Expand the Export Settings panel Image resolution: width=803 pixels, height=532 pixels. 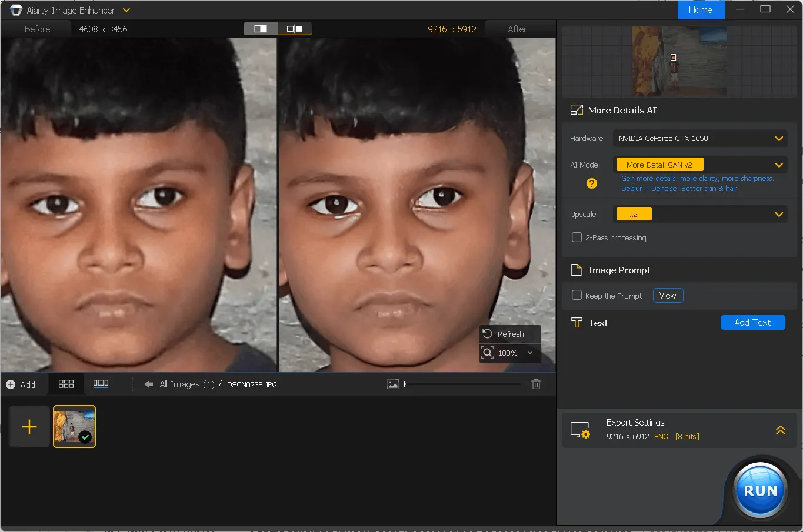point(781,430)
